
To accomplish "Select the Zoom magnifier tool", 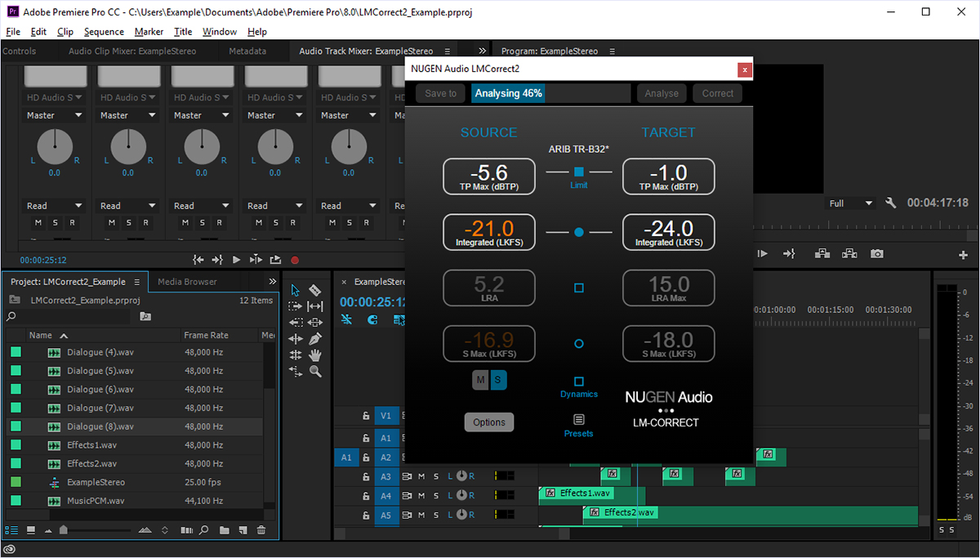I will point(315,371).
